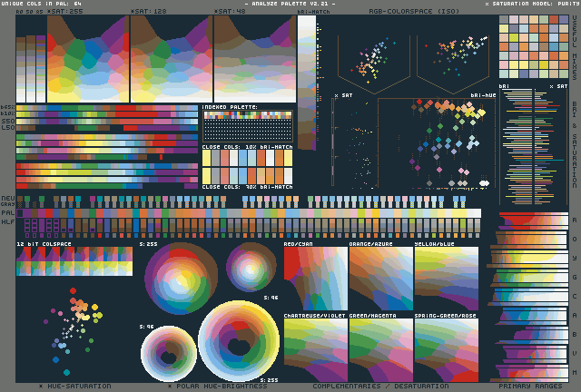Click the Green/Magenta gradient panel
Image resolution: width=581 pixels, height=392 pixels.
pyautogui.click(x=379, y=349)
